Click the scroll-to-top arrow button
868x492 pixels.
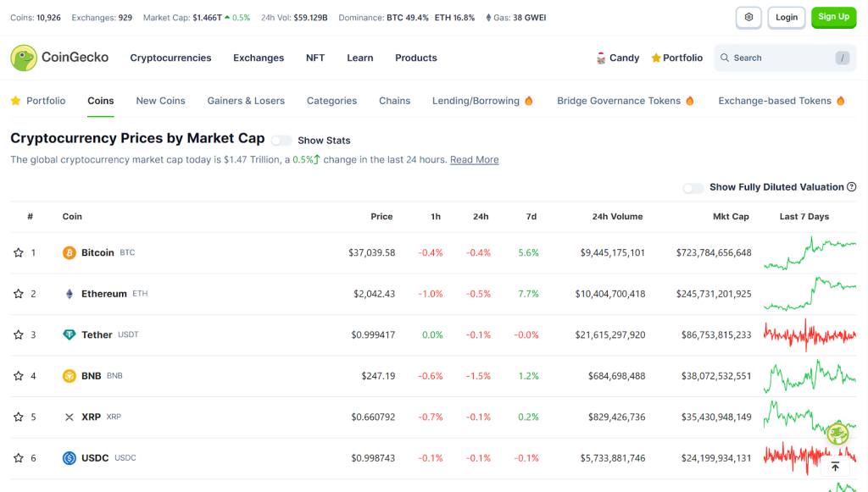(x=835, y=467)
